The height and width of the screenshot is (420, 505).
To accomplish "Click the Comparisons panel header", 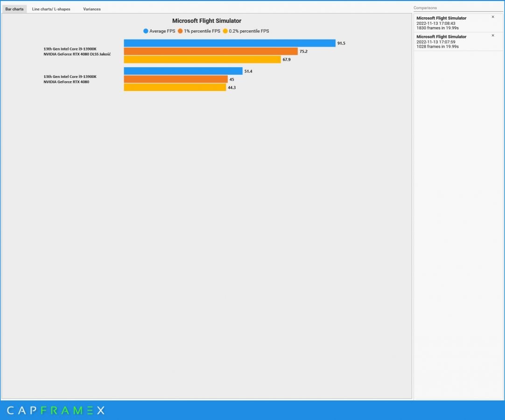I will click(x=425, y=8).
